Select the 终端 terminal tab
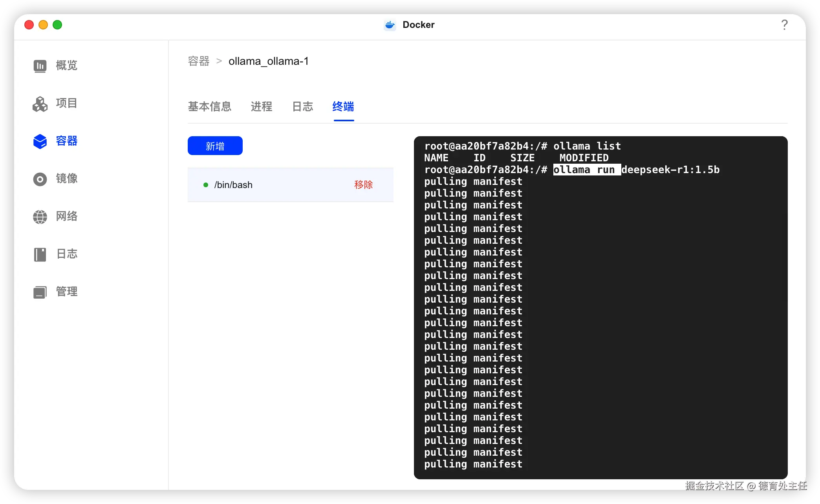Viewport: 820px width, 504px height. (x=343, y=106)
